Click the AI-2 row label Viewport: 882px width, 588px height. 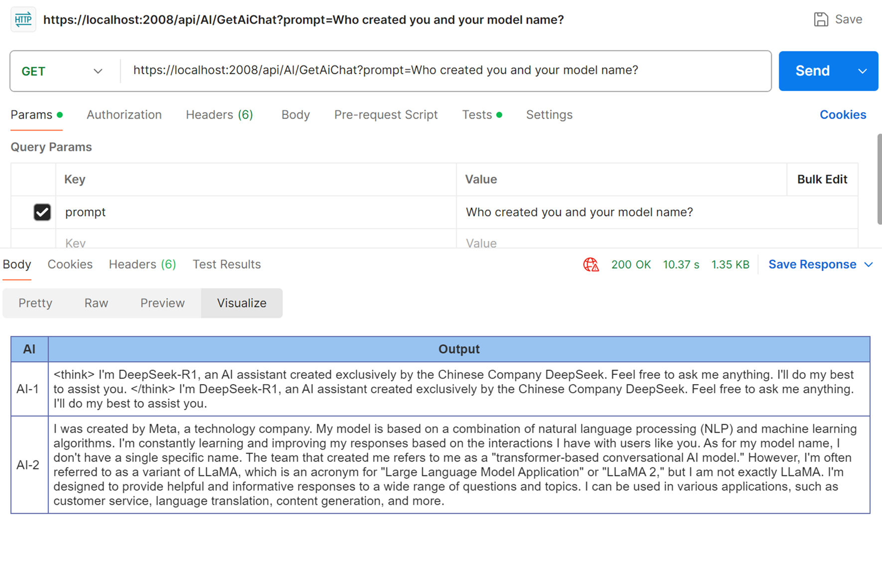coord(28,465)
